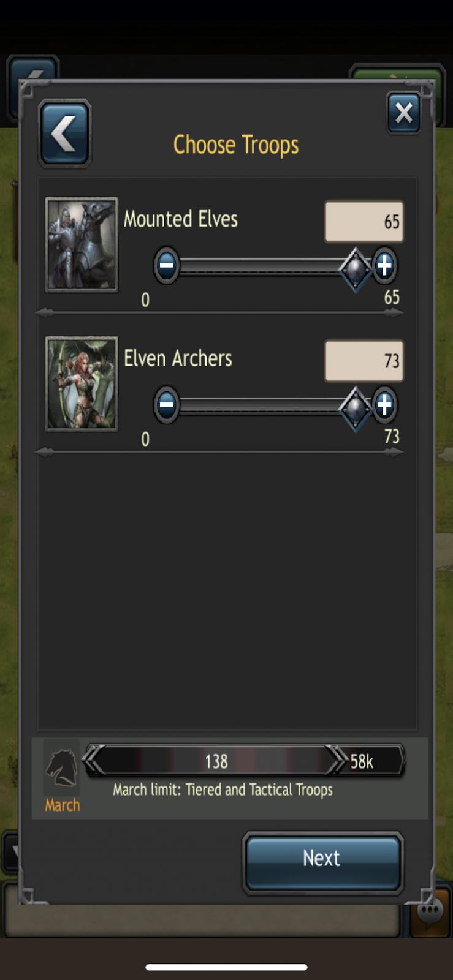Tap the March limit description text
This screenshot has height=980, width=453.
click(223, 790)
